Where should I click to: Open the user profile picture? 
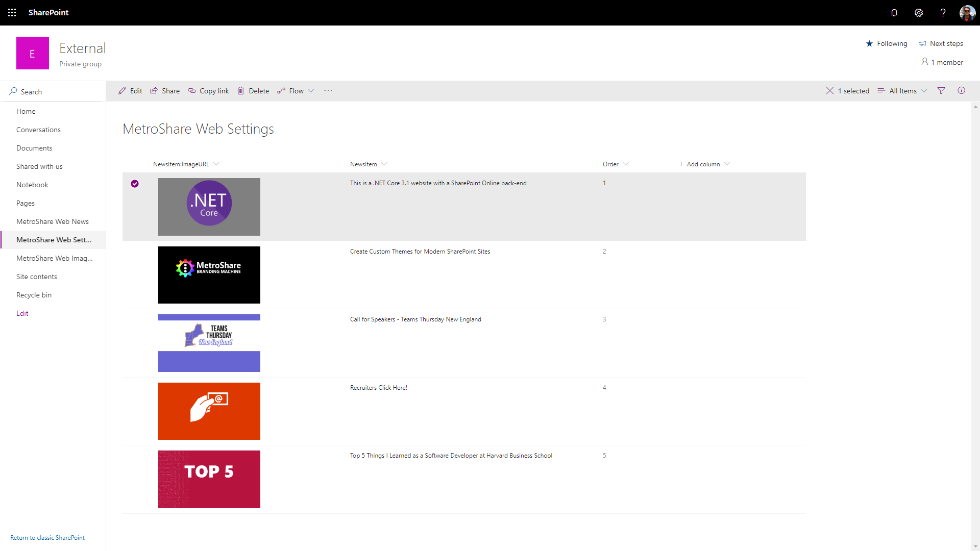tap(967, 13)
